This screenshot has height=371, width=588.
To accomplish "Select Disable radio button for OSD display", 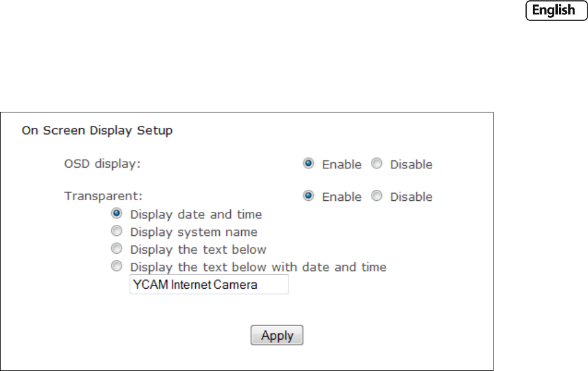I will pos(377,164).
